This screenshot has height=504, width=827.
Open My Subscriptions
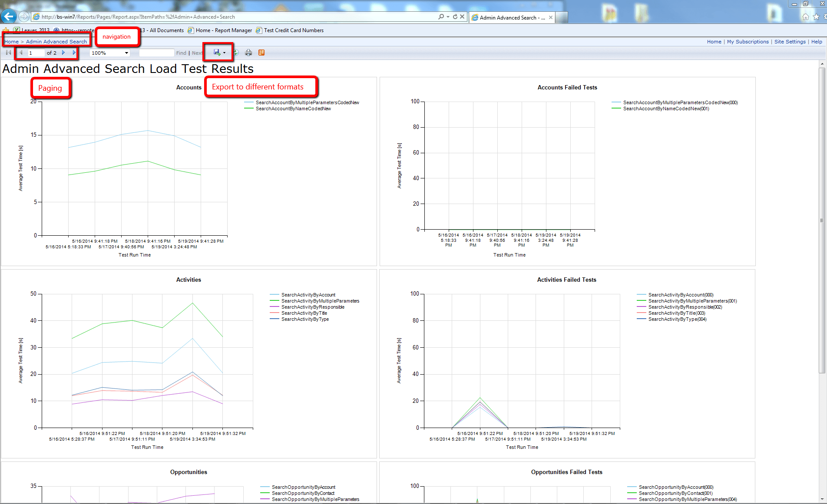(x=748, y=41)
